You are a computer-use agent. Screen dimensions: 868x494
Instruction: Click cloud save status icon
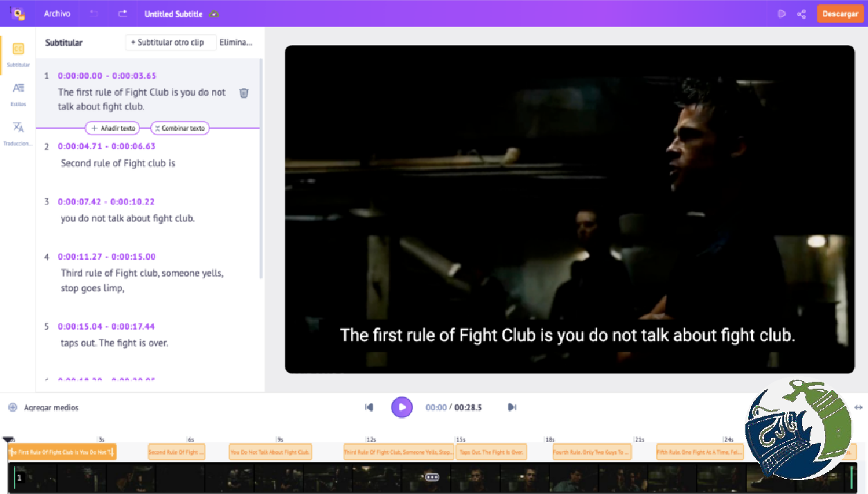tap(214, 14)
